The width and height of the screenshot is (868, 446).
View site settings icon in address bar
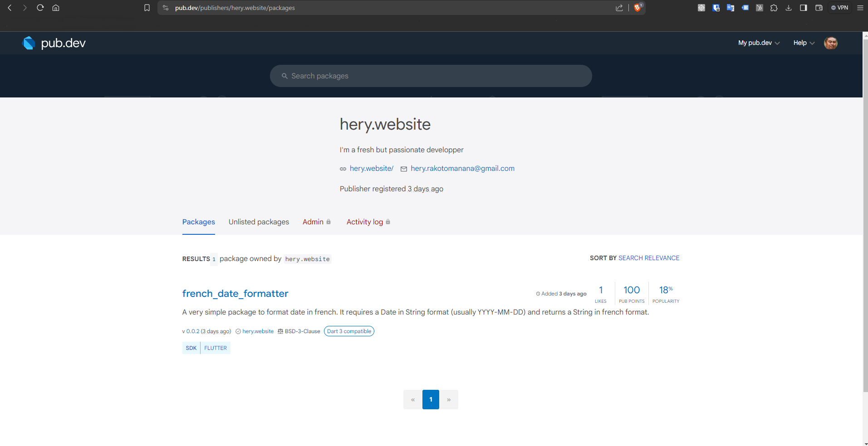(166, 8)
